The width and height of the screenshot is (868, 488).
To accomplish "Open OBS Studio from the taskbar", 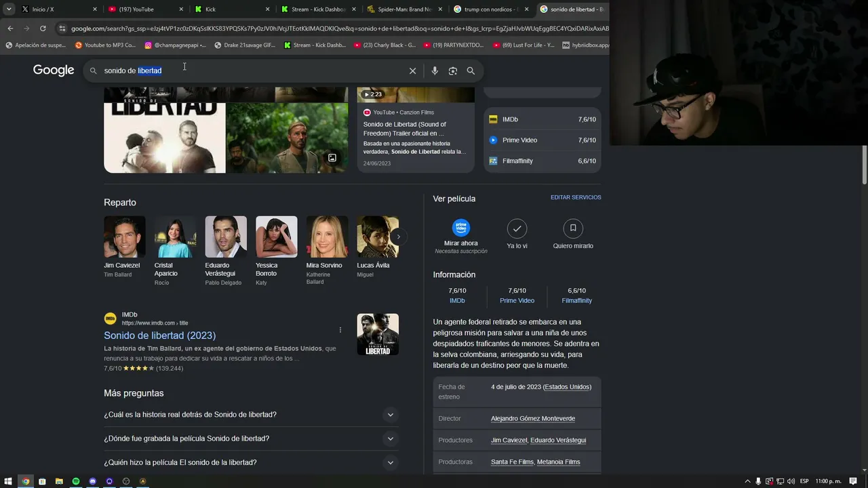I will pos(126,481).
